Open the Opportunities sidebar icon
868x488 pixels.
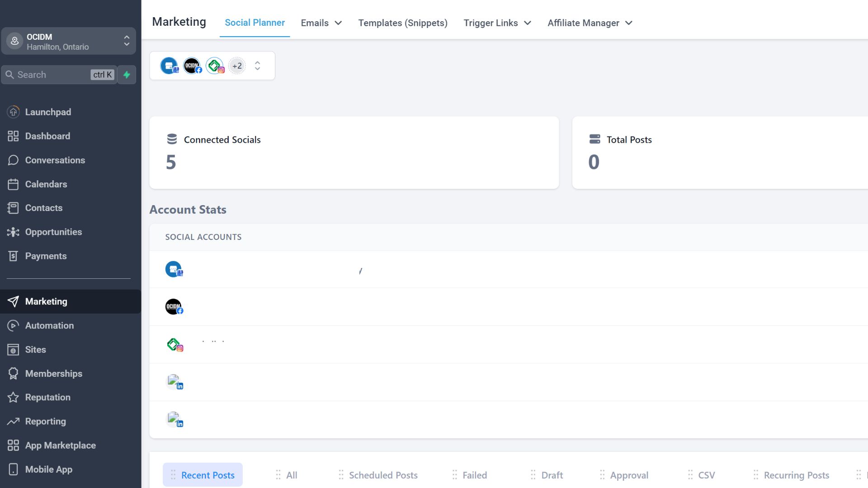point(13,232)
